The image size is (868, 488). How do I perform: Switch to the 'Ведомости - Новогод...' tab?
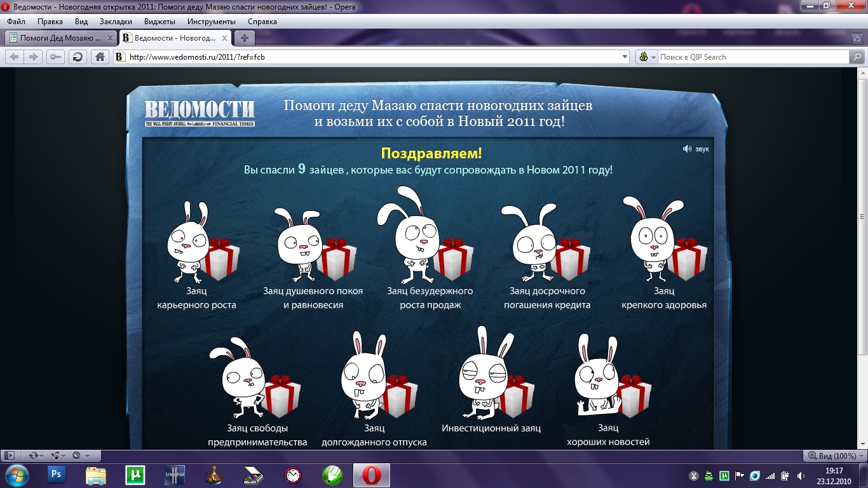pyautogui.click(x=175, y=38)
